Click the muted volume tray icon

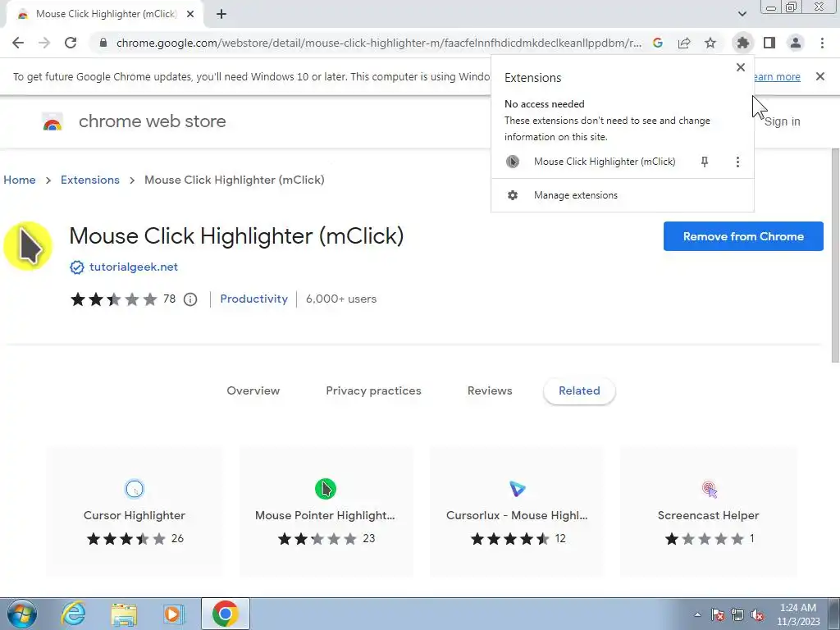[x=757, y=615]
